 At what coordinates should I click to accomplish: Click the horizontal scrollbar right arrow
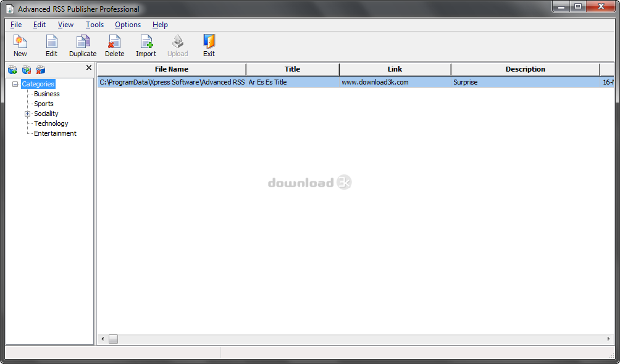click(x=608, y=339)
